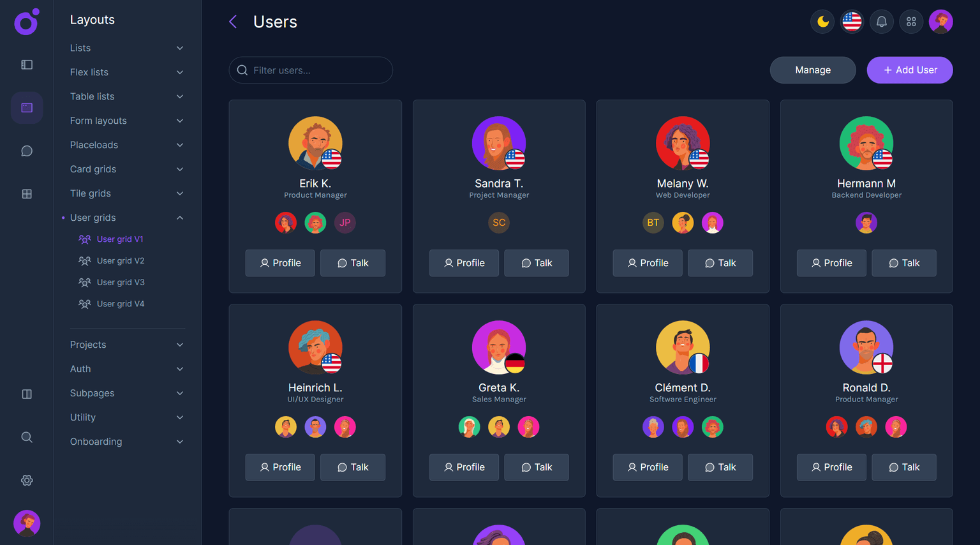Viewport: 980px width, 545px height.
Task: Go back using the left arrow
Action: click(x=233, y=22)
